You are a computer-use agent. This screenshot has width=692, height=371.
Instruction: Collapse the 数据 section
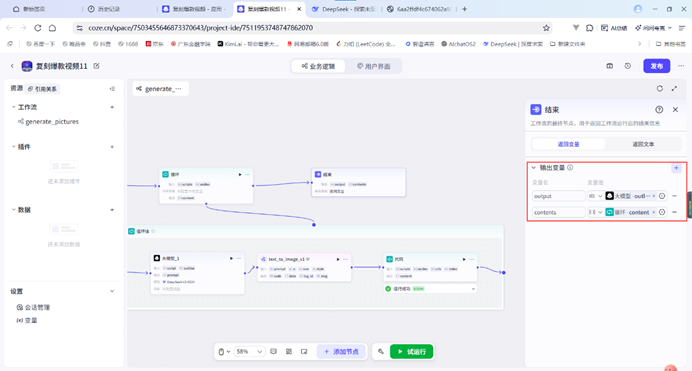pyautogui.click(x=13, y=210)
